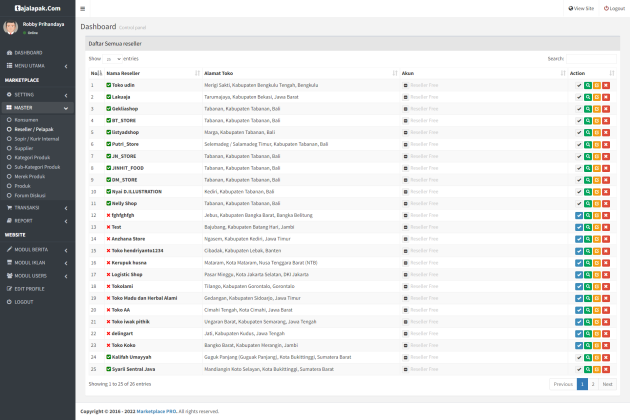
Task: Click the red delete icon for Lakuaja
Action: coord(606,97)
